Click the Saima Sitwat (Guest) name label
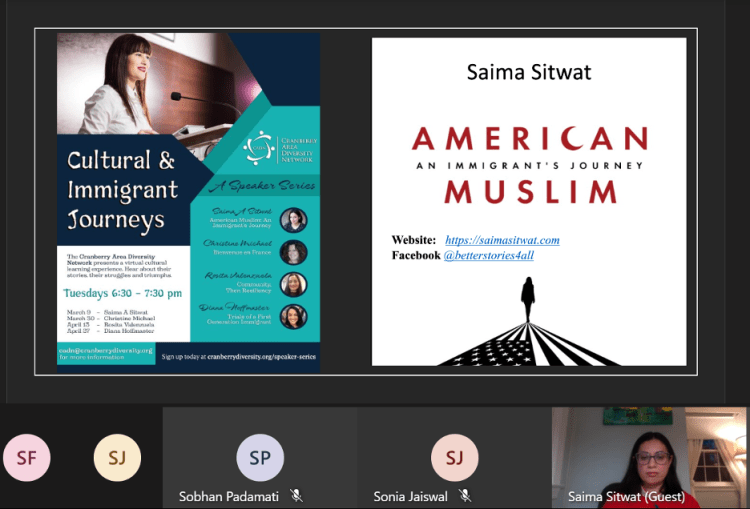 (x=627, y=496)
